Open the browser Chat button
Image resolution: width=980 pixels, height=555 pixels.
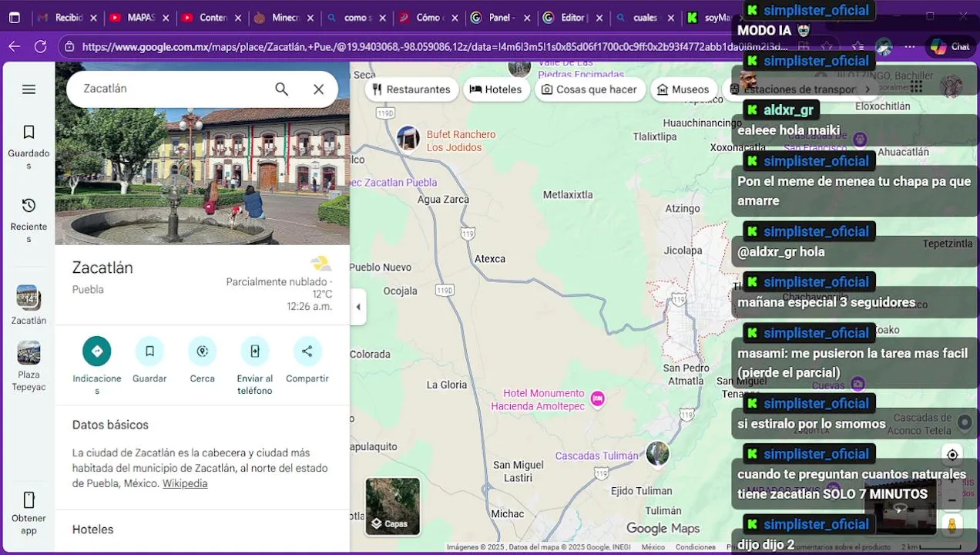tap(950, 46)
